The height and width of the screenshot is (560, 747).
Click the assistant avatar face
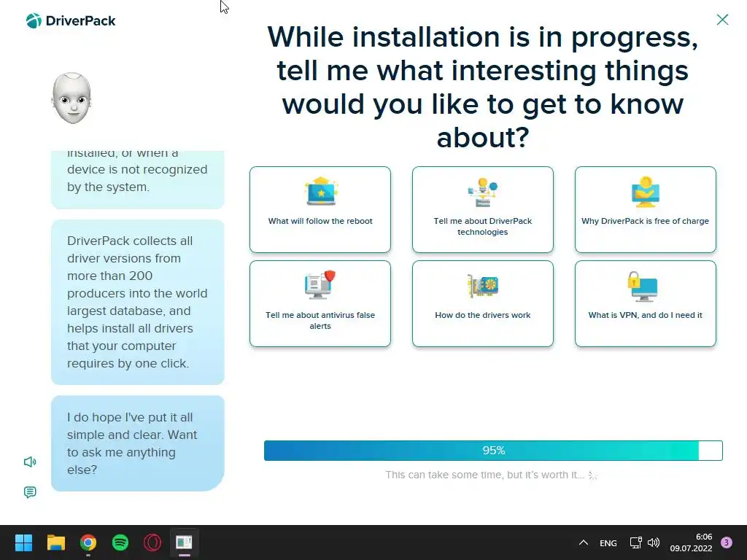(71, 98)
